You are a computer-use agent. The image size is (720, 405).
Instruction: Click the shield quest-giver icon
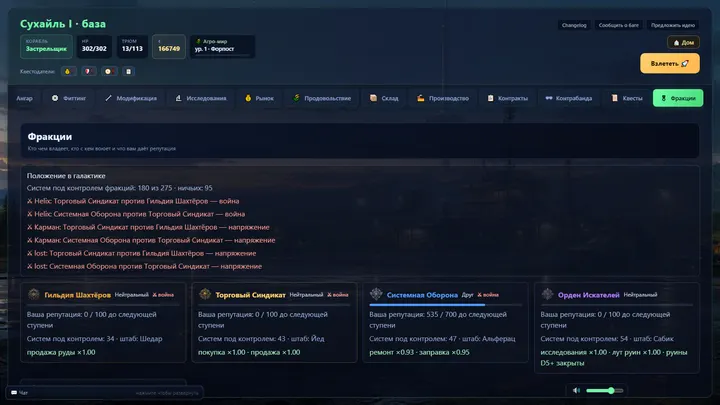coord(88,72)
